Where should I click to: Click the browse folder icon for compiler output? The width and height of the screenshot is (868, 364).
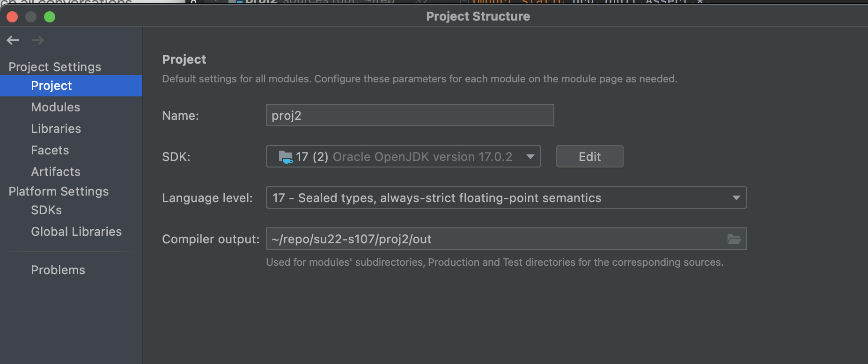tap(734, 239)
